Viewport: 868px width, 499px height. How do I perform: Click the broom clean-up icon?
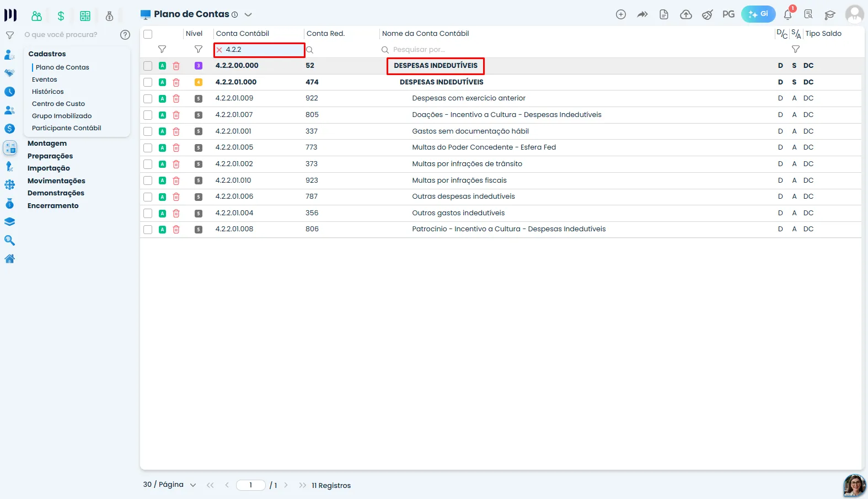708,14
